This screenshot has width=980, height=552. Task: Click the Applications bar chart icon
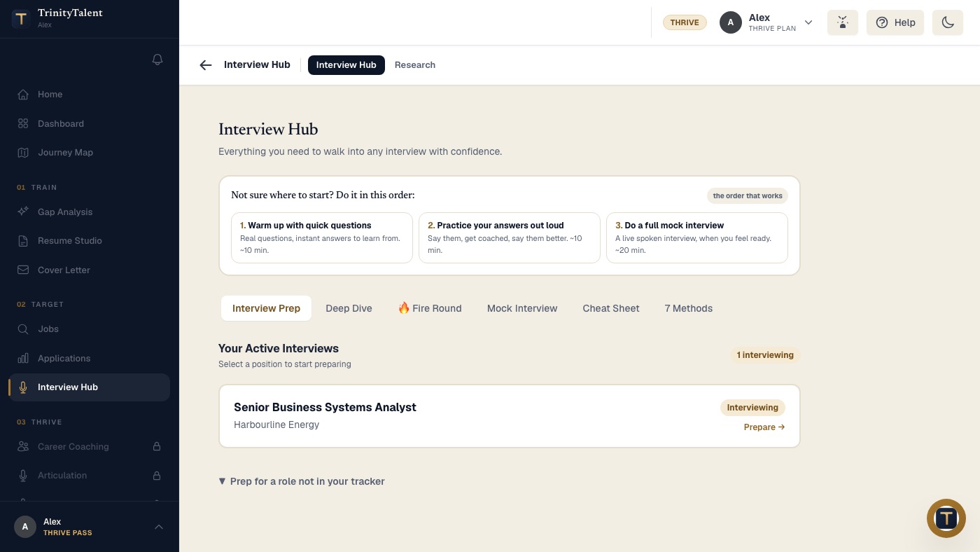tap(23, 358)
